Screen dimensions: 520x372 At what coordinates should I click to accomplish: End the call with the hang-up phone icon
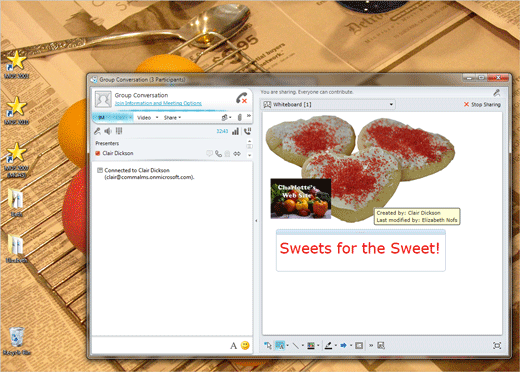(x=242, y=98)
